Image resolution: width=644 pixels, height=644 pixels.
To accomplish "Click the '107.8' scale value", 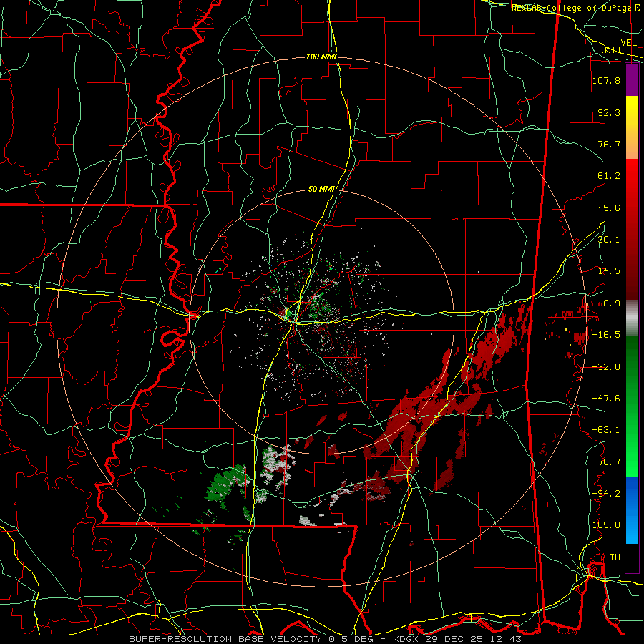I will tap(606, 80).
